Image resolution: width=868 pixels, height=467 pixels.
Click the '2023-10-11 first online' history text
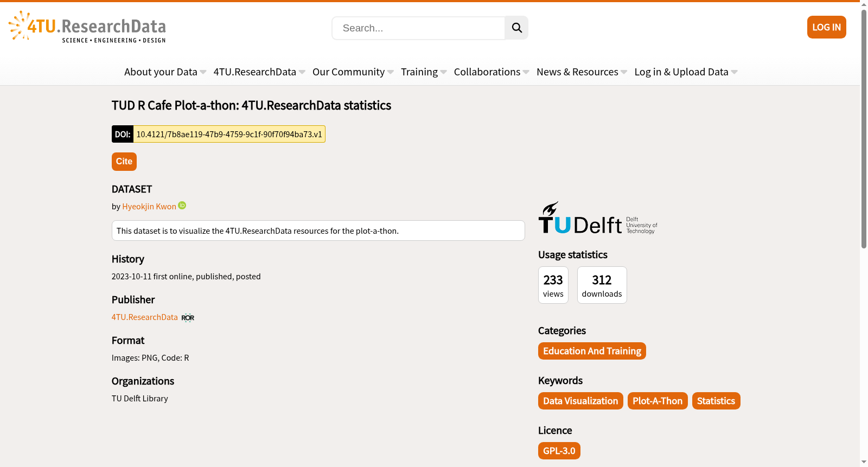point(186,277)
